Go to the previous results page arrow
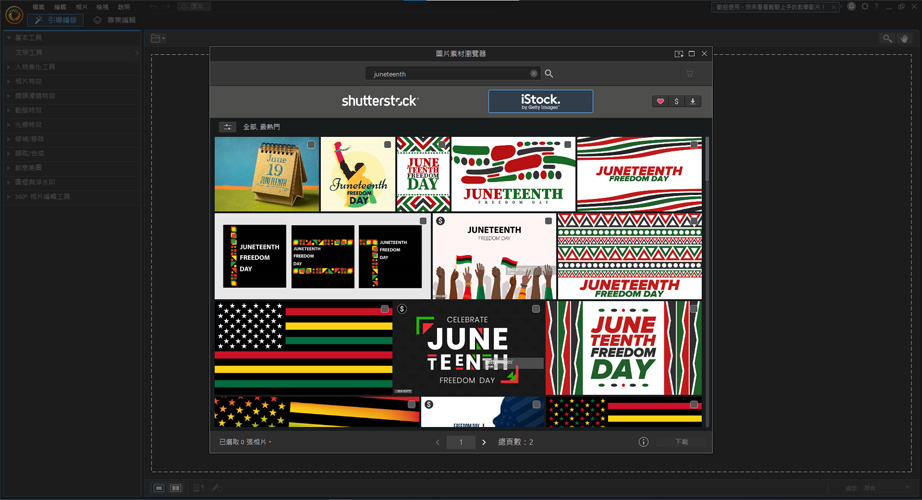This screenshot has width=922, height=500. coord(437,442)
